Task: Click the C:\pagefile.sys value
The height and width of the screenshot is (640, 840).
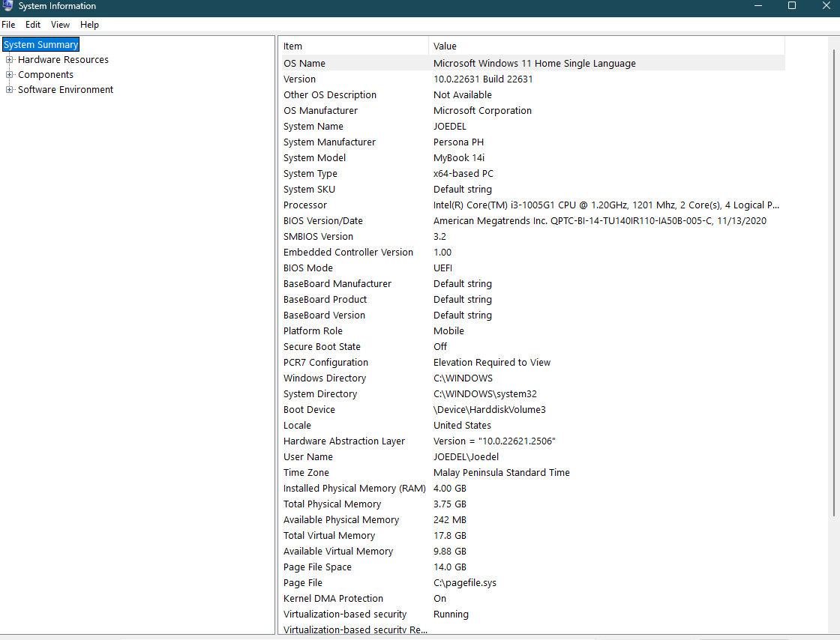Action: (464, 583)
